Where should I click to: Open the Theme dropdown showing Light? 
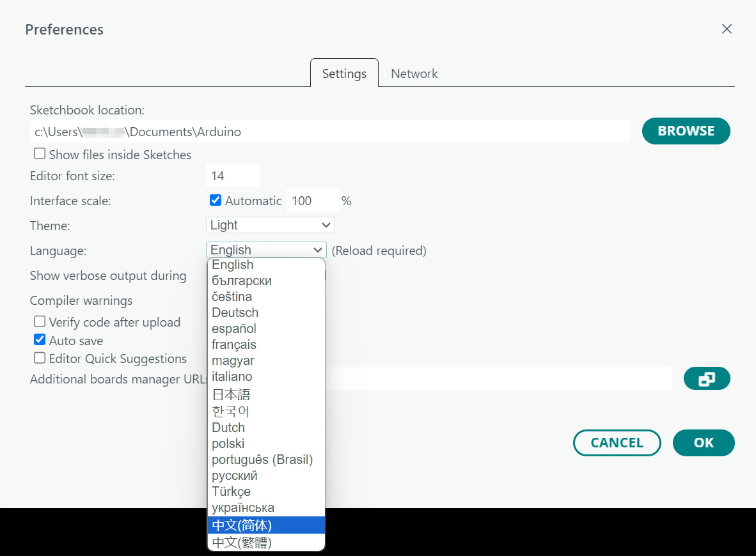tap(270, 225)
